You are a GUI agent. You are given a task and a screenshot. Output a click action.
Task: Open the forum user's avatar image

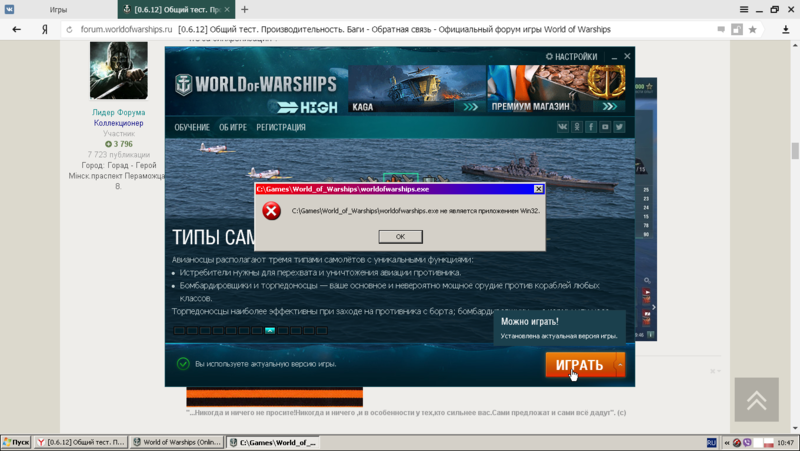(119, 70)
